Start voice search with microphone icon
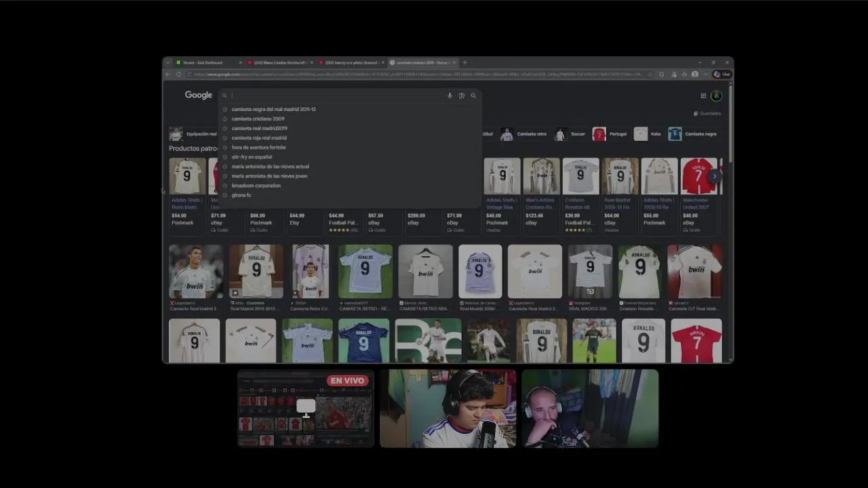 (x=450, y=96)
